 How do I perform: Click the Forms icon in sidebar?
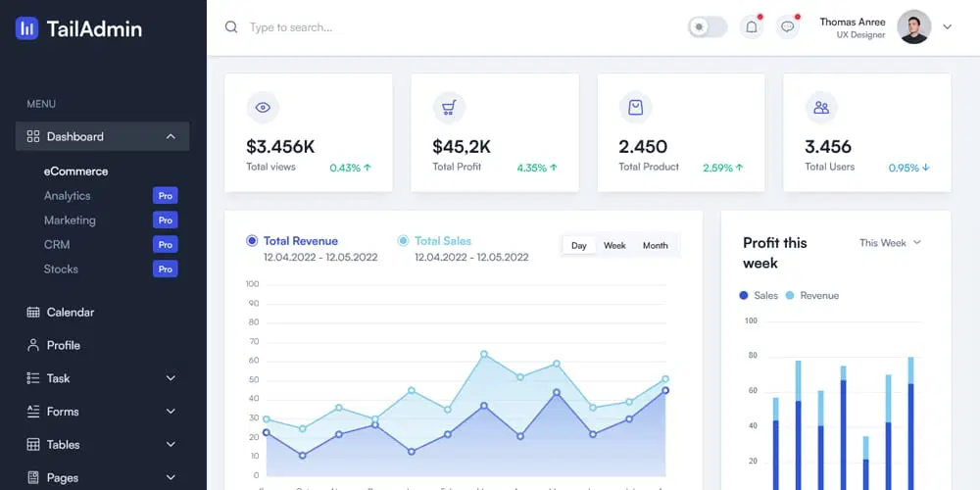tap(33, 412)
